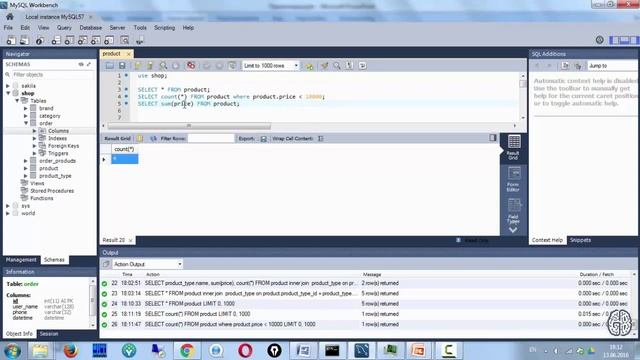Reconnect to DBMS toolbar icon
The height and width of the screenshot is (360, 640).
(x=140, y=40)
